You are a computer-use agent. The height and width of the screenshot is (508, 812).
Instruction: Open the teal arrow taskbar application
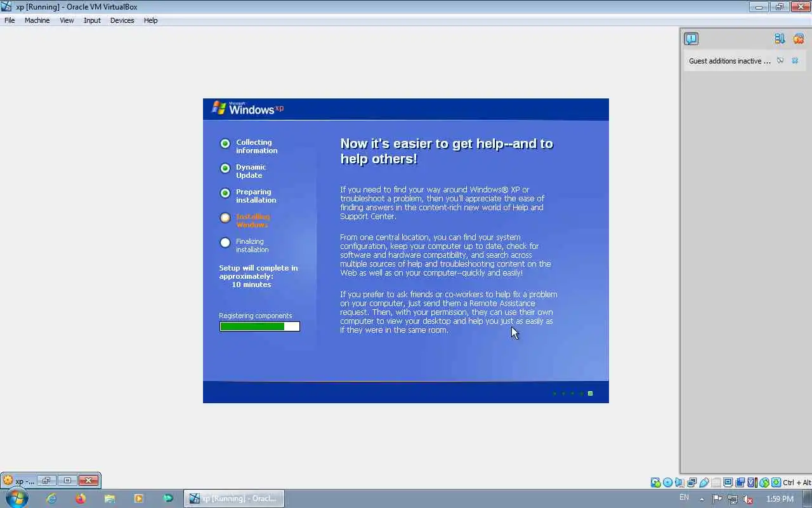coord(168,498)
